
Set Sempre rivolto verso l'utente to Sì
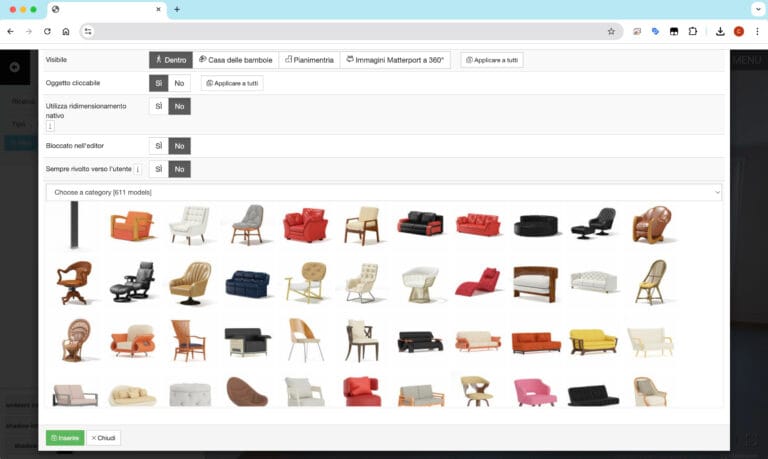[x=158, y=169]
